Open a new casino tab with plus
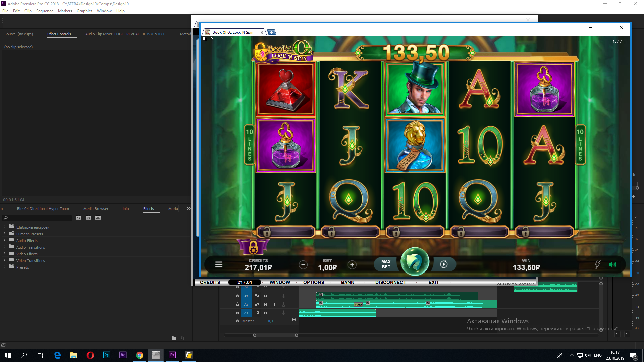 coord(272,32)
